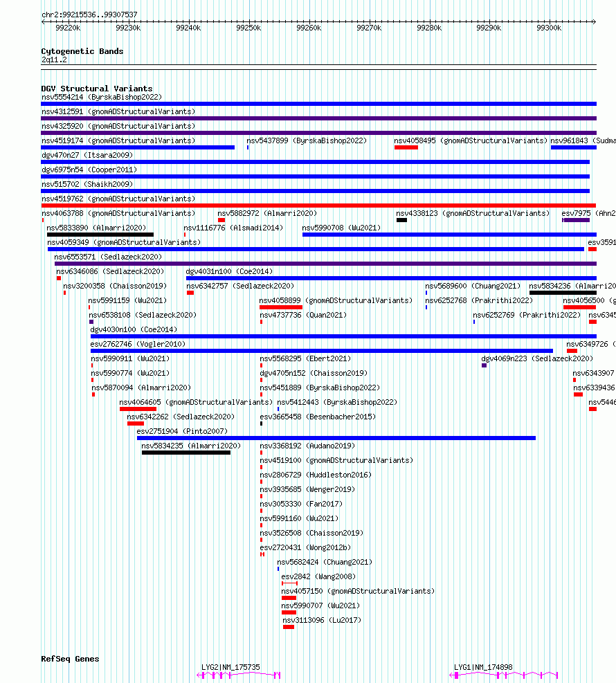Open the LYG2|NM_175735 gene label

coord(230,667)
